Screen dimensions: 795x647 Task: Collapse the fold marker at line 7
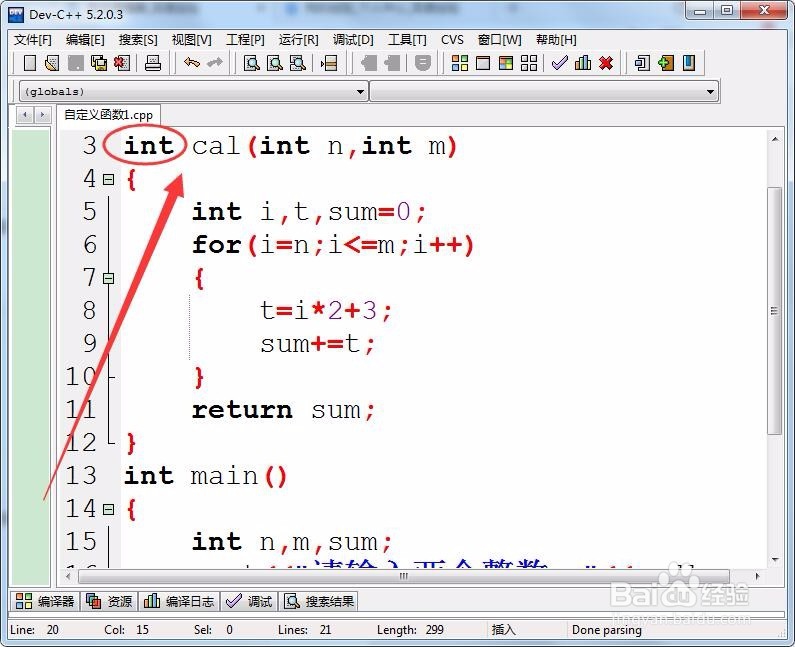pyautogui.click(x=109, y=278)
